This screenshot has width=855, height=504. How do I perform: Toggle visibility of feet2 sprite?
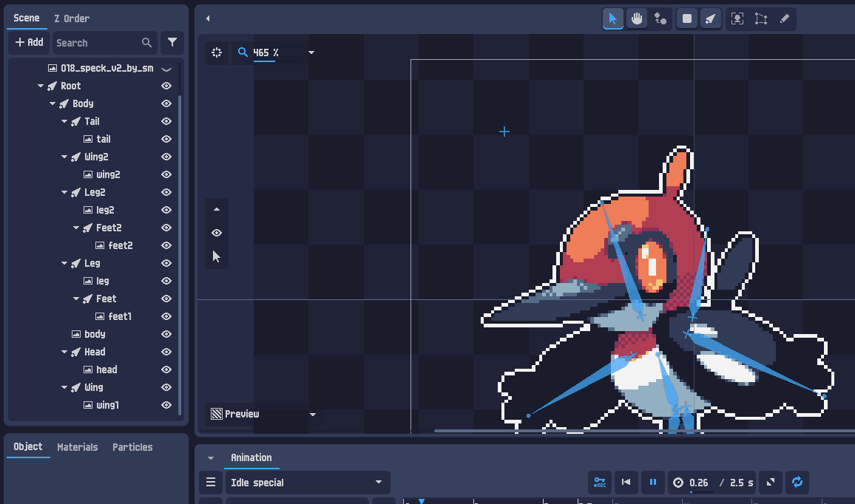click(166, 245)
